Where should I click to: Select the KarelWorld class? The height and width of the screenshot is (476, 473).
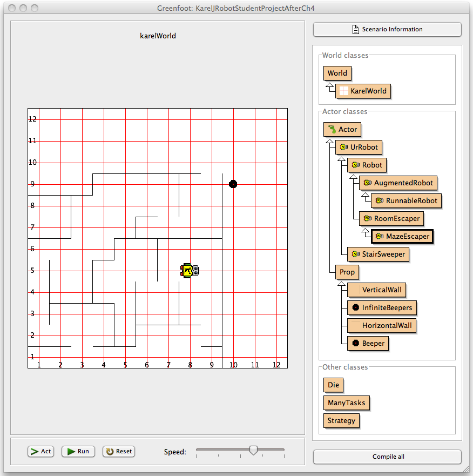pyautogui.click(x=363, y=91)
